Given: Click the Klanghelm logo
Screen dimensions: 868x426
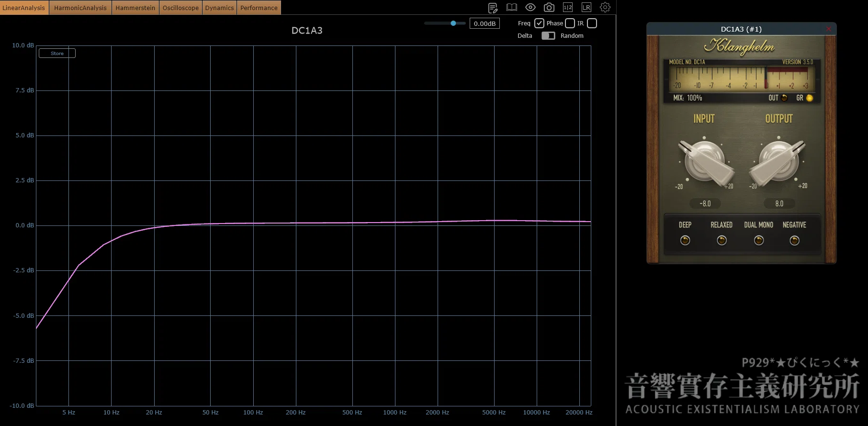Looking at the screenshot, I should (x=739, y=46).
